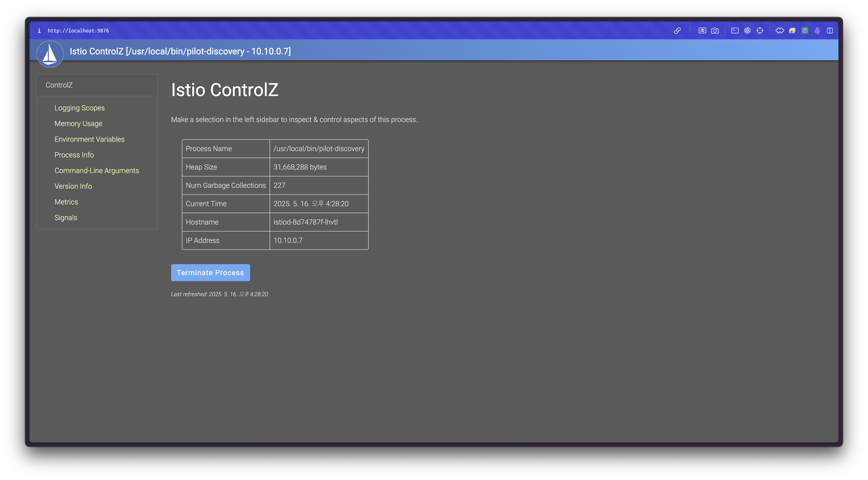Click the Chrome windows extension icon
Image resolution: width=868 pixels, height=480 pixels.
click(x=792, y=31)
